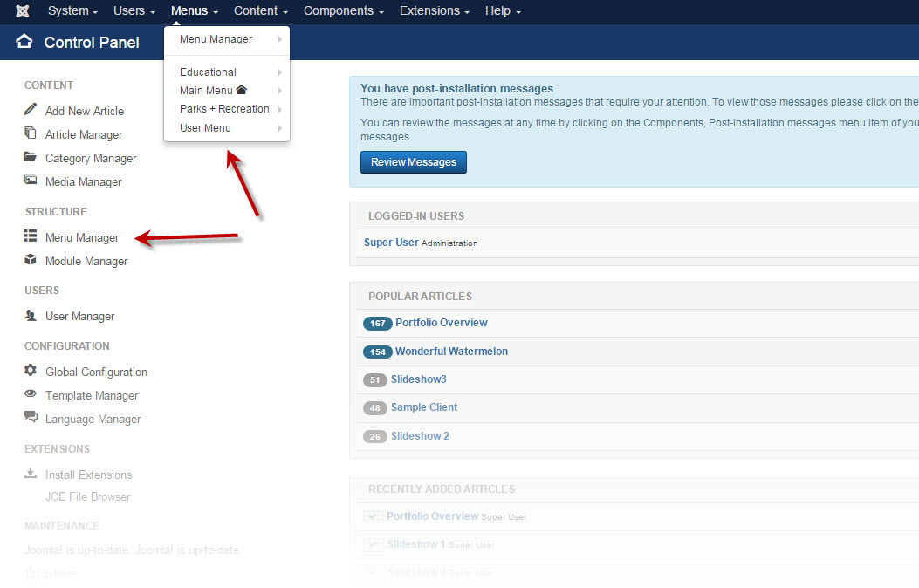Image resolution: width=919 pixels, height=588 pixels.
Task: Click the Control Panel home icon
Action: click(x=23, y=42)
